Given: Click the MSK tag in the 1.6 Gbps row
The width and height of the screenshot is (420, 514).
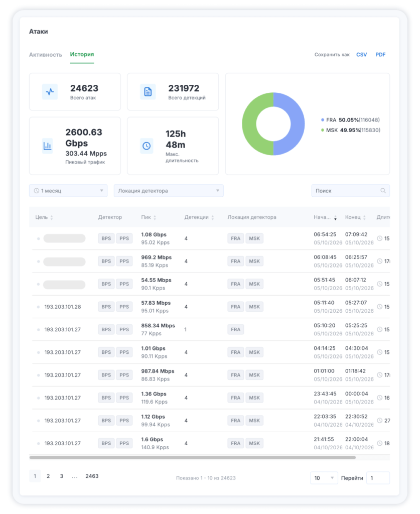Looking at the screenshot, I should point(254,443).
